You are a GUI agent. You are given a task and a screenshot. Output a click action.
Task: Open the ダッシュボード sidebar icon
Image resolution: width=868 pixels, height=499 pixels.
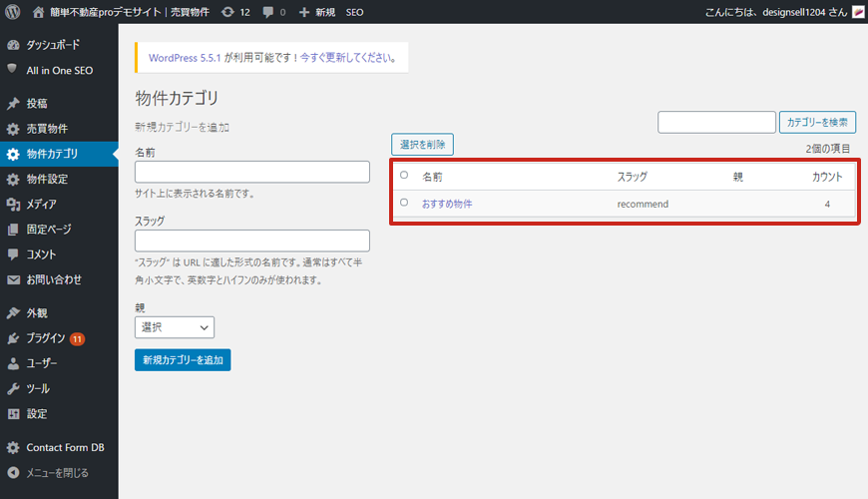click(13, 45)
